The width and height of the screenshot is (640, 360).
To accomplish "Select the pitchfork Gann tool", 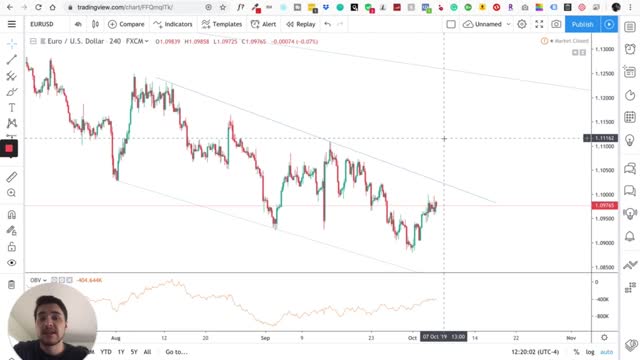I will click(x=11, y=76).
